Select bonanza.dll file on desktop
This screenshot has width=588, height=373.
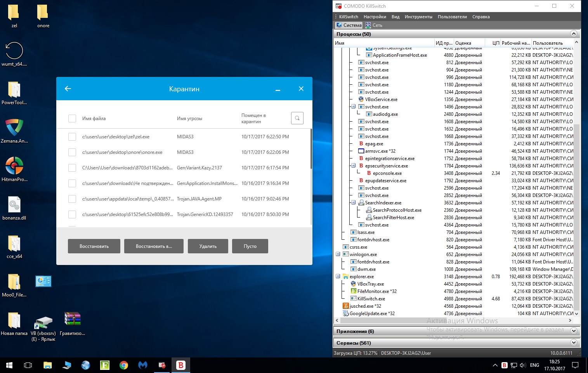pos(14,205)
